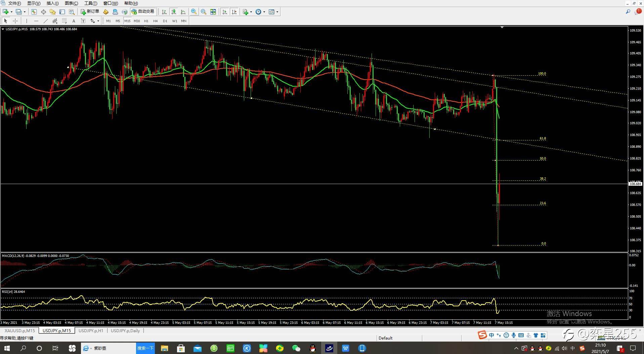Switch to candlestick chart display mode
The height and width of the screenshot is (354, 644).
[174, 12]
